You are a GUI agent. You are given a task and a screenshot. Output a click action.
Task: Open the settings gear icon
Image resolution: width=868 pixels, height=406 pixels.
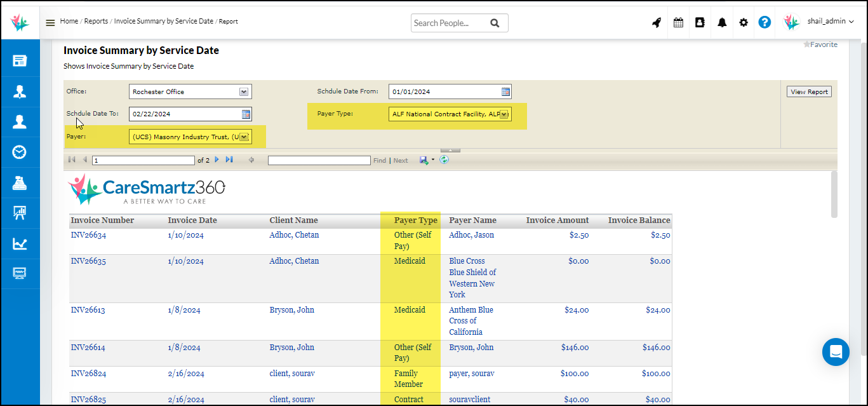coord(744,22)
